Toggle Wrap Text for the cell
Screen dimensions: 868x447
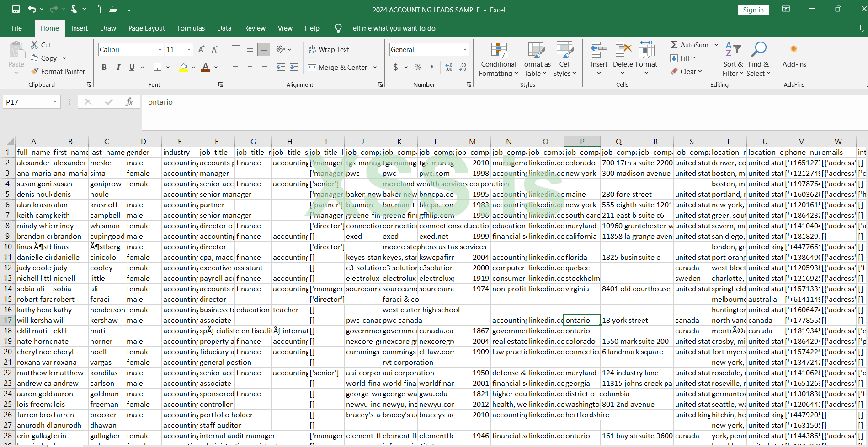(x=329, y=50)
